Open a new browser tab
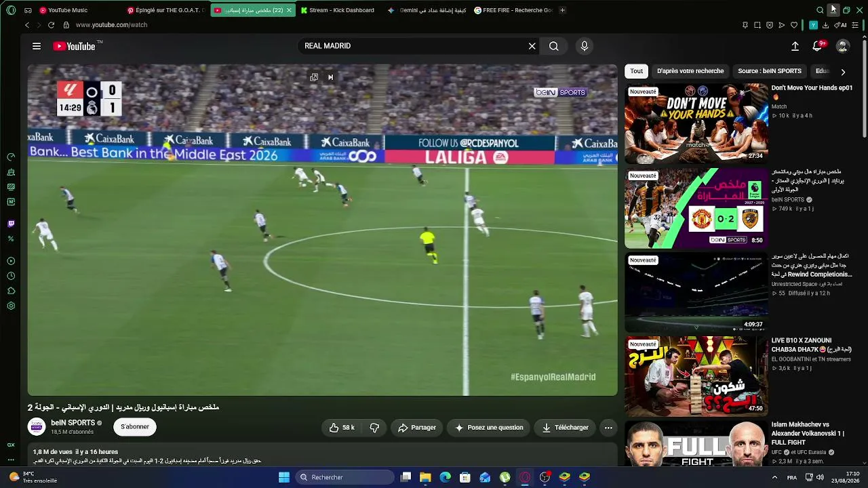 coord(562,10)
